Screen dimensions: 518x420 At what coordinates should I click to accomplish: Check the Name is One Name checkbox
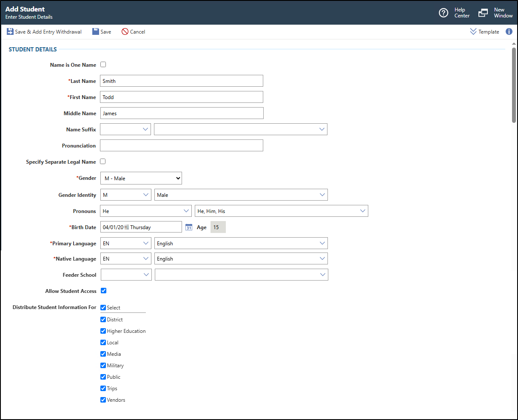pos(103,65)
